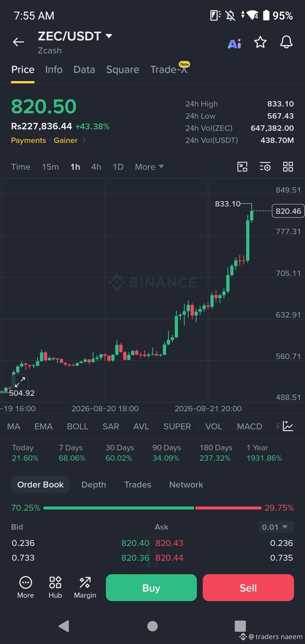Select bid price 820.36
The height and width of the screenshot is (644, 305).
(x=135, y=558)
